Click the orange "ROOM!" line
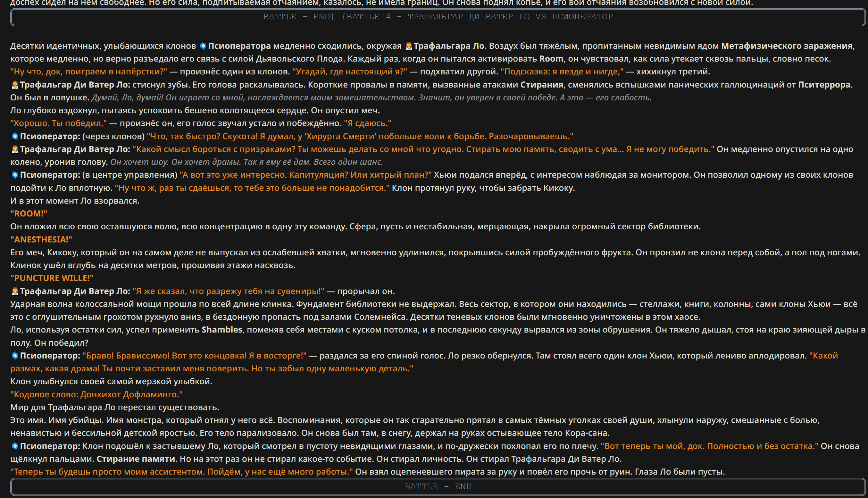The image size is (868, 498). [29, 214]
